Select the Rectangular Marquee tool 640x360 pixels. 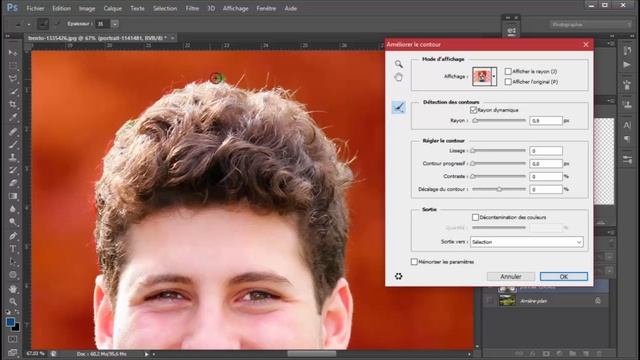coord(13,66)
